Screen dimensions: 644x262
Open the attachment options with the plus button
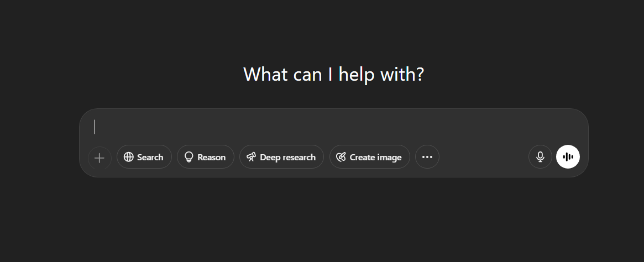[x=100, y=158]
